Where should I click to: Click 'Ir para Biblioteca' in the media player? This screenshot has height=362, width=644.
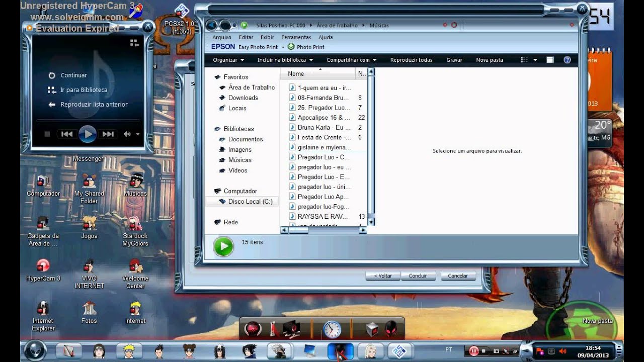pyautogui.click(x=84, y=90)
